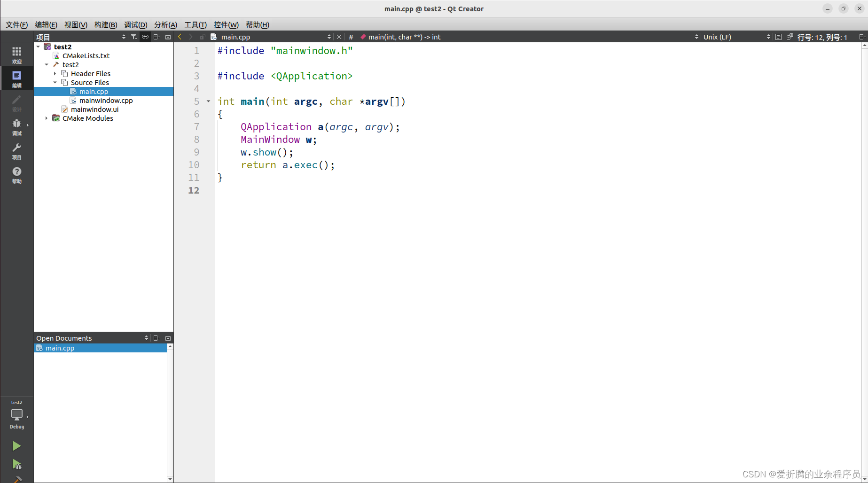The width and height of the screenshot is (868, 483).
Task: Open the 调试 debug mode
Action: point(16,126)
